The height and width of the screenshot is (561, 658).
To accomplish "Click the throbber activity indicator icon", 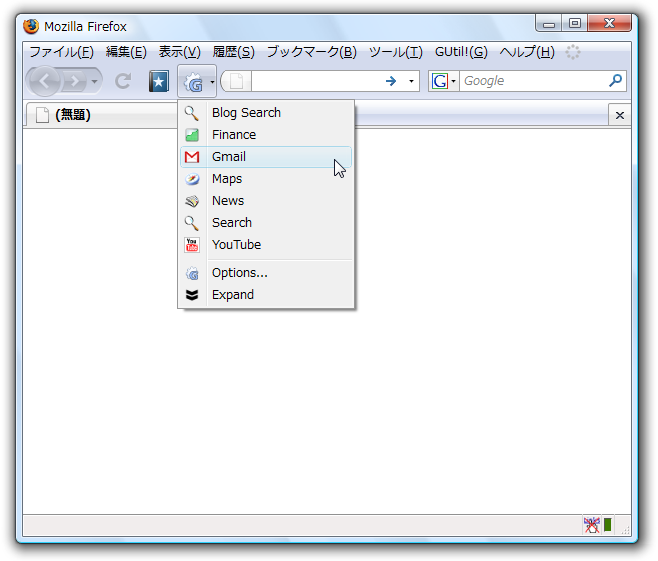I will (572, 52).
